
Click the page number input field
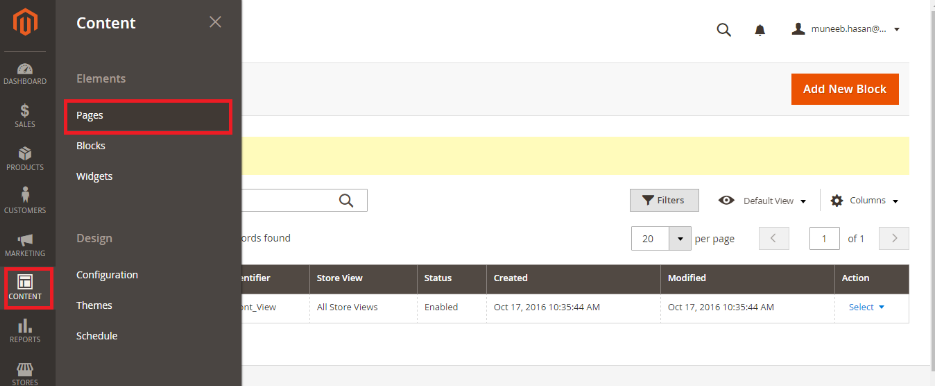824,238
